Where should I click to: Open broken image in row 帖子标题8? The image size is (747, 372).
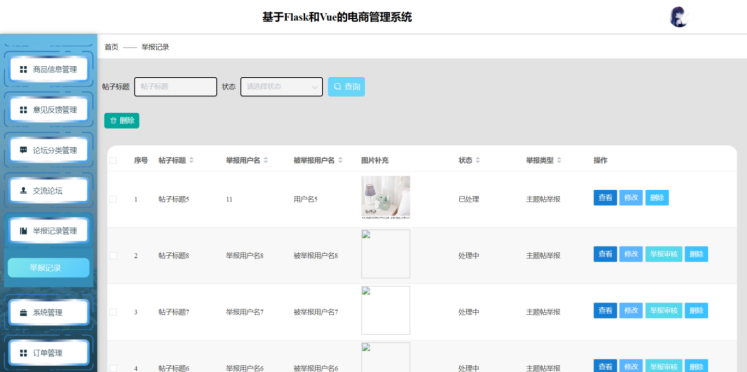(x=385, y=254)
